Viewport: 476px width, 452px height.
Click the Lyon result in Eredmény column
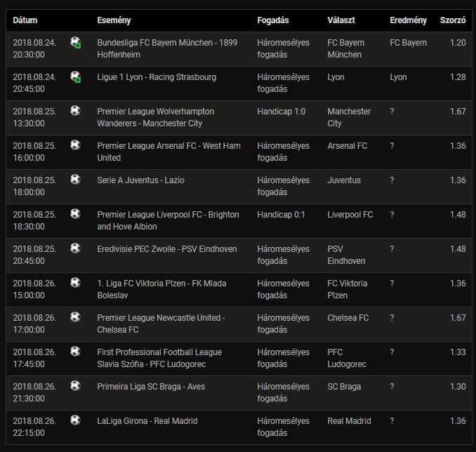pos(398,77)
